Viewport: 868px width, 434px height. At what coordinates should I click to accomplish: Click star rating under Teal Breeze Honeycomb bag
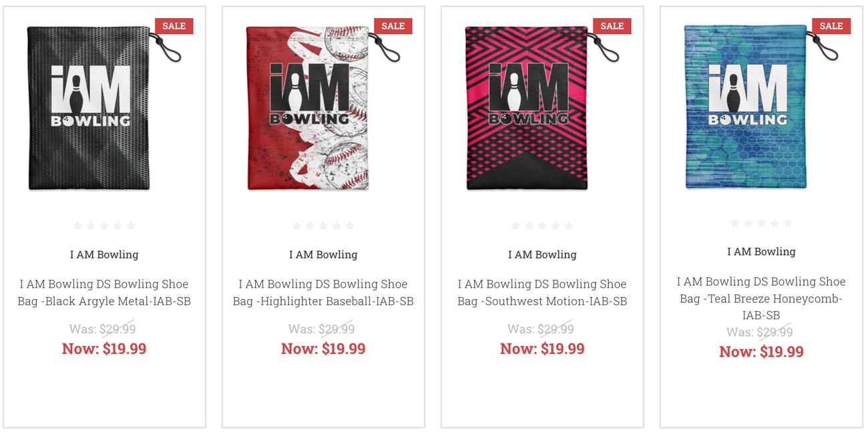pos(761,223)
